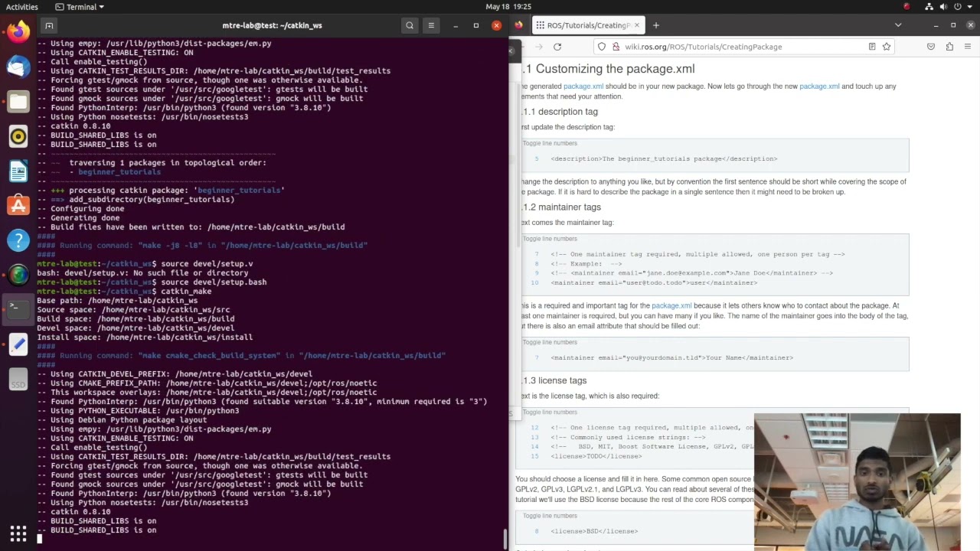Click the network status icon in top bar
The image size is (980, 551).
pyautogui.click(x=929, y=7)
